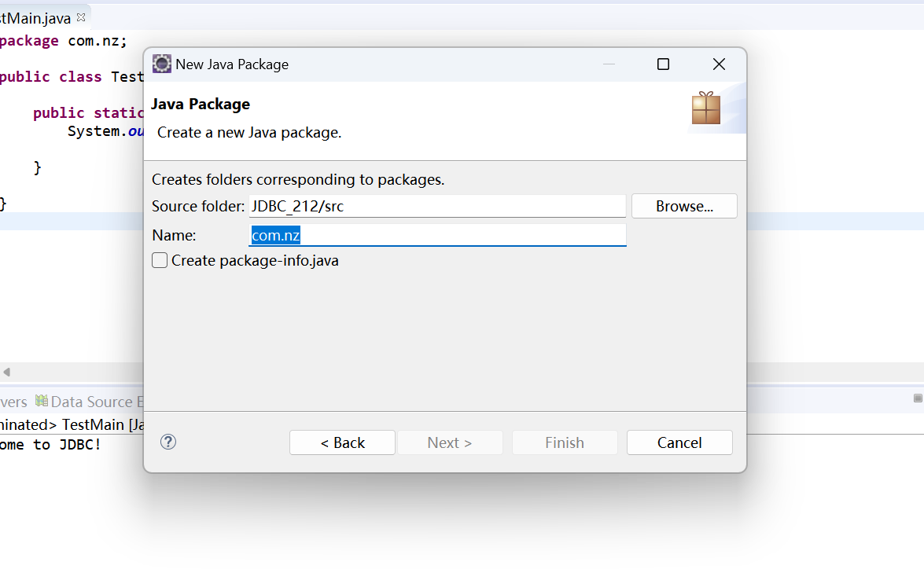Click the help question mark icon
924x569 pixels.
pyautogui.click(x=168, y=442)
